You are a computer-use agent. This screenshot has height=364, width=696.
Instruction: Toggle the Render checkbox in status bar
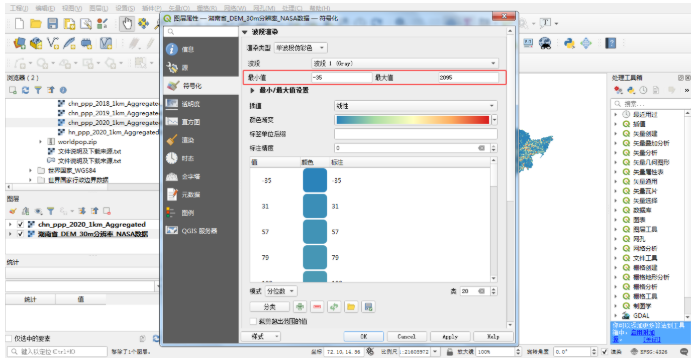point(605,352)
